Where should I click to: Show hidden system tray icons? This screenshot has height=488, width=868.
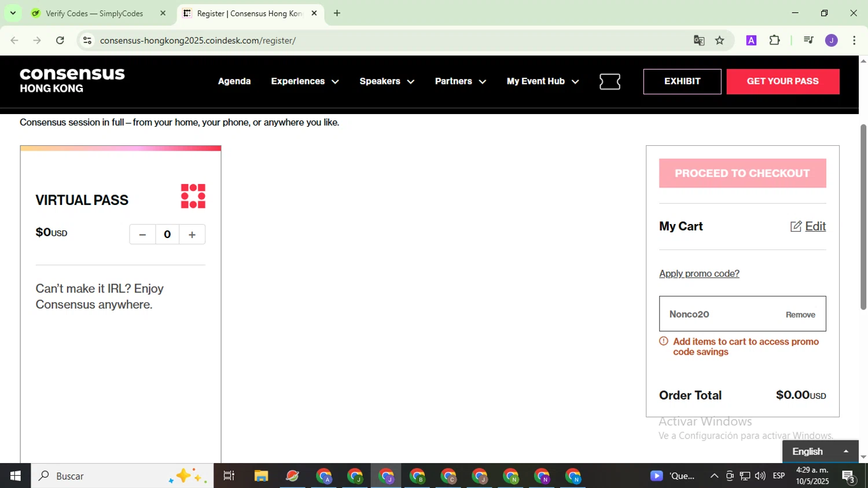click(x=714, y=476)
